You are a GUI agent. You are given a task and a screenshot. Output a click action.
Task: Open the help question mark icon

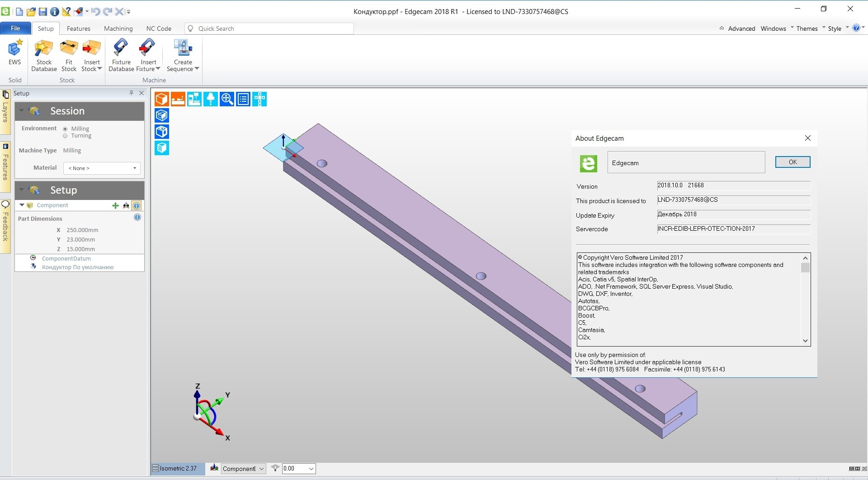tap(856, 28)
